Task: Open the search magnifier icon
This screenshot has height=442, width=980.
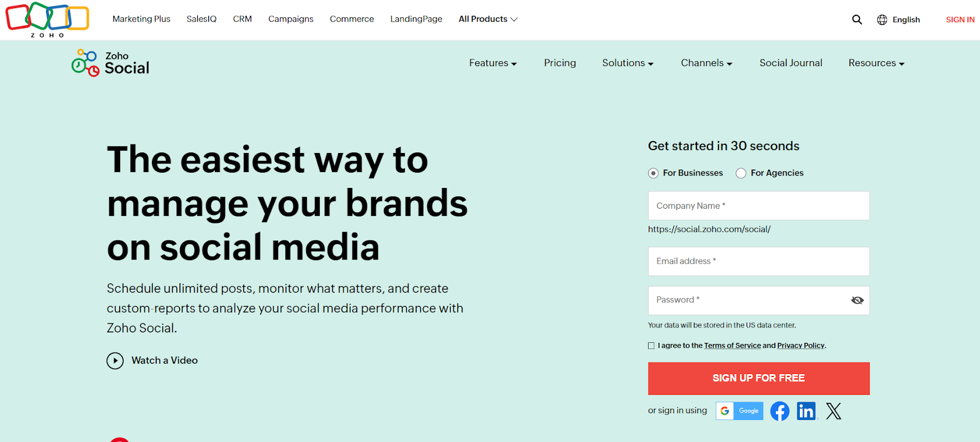Action: coord(857,20)
